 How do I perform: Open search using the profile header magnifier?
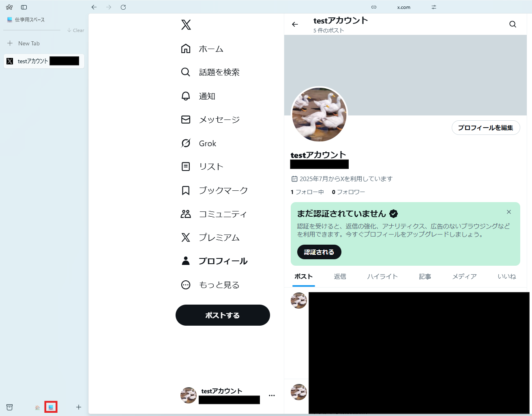click(x=513, y=24)
